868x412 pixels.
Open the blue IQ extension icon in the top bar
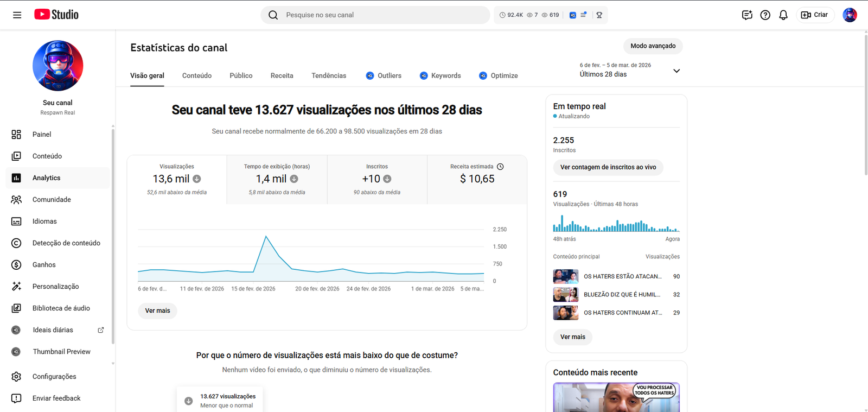coord(572,15)
